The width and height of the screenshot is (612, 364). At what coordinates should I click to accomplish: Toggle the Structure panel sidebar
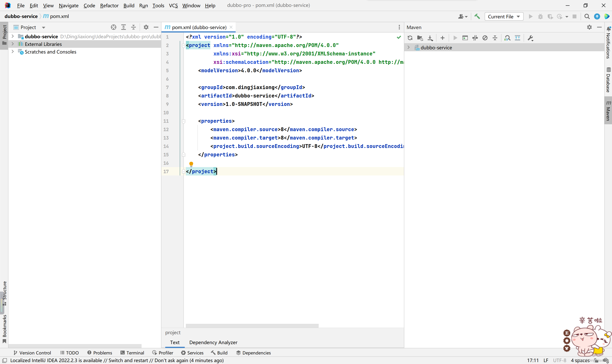tap(5, 294)
